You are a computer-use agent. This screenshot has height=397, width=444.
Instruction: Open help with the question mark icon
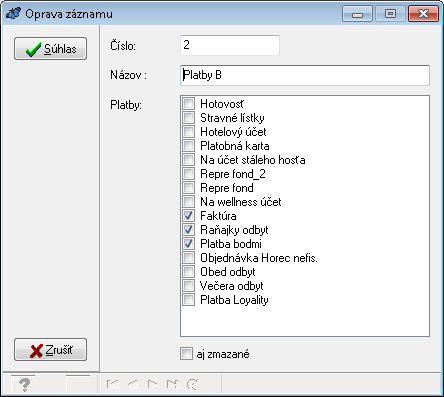coord(24,385)
